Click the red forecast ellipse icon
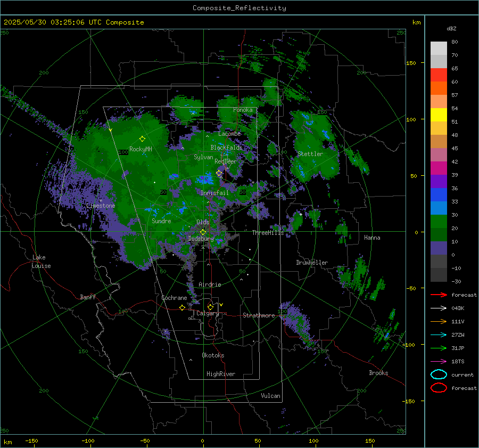 439,388
